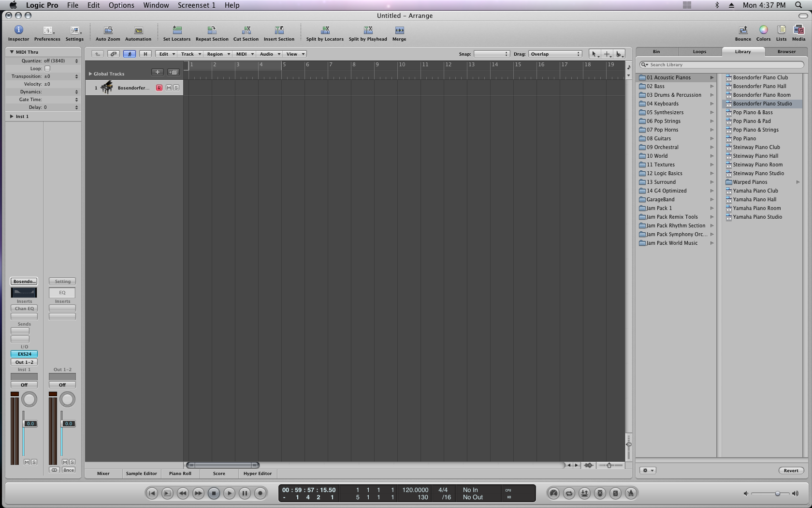Screen dimensions: 812x508
Task: Mute the Bosendorfer track in the track list
Action: 169,88
